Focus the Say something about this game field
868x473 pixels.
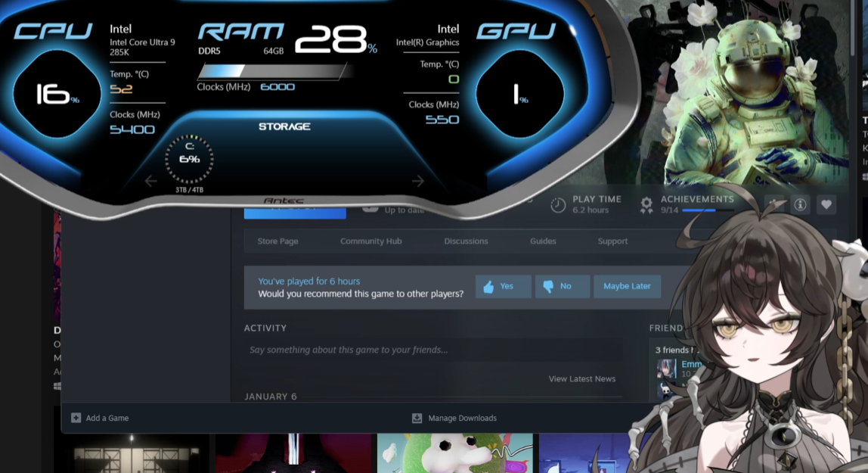click(433, 350)
